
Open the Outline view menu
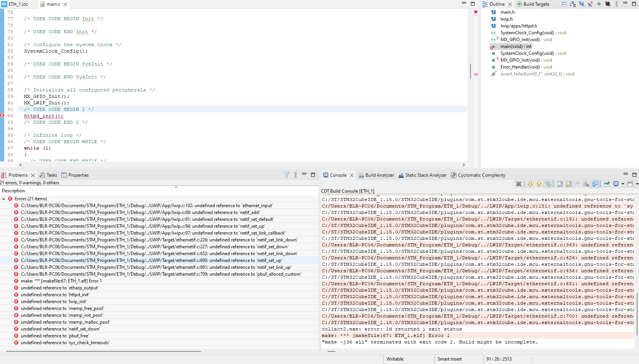pos(617,4)
